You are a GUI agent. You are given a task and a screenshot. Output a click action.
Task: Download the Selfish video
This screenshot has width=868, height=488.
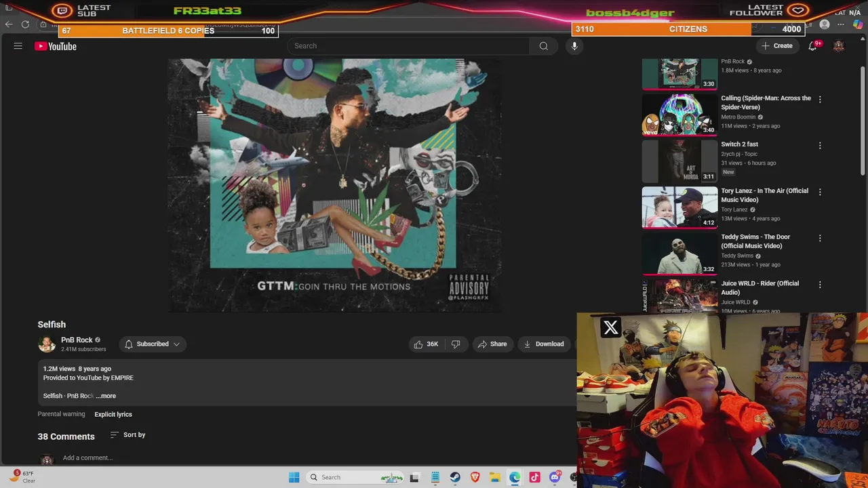coord(544,344)
